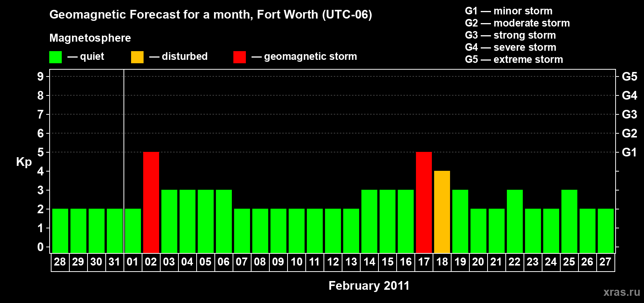Click the 'geomagnetic storm' legend text
Image resolution: width=644 pixels, height=303 pixels.
311,57
